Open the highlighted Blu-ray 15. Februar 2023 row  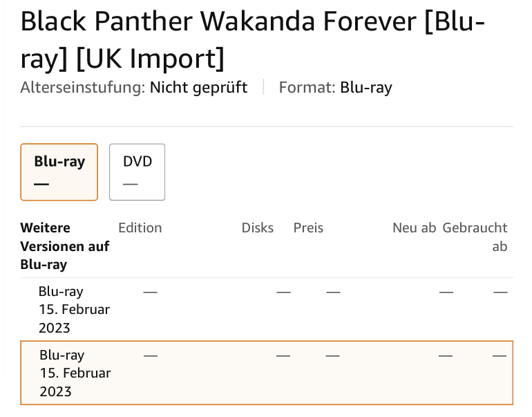tap(267, 373)
